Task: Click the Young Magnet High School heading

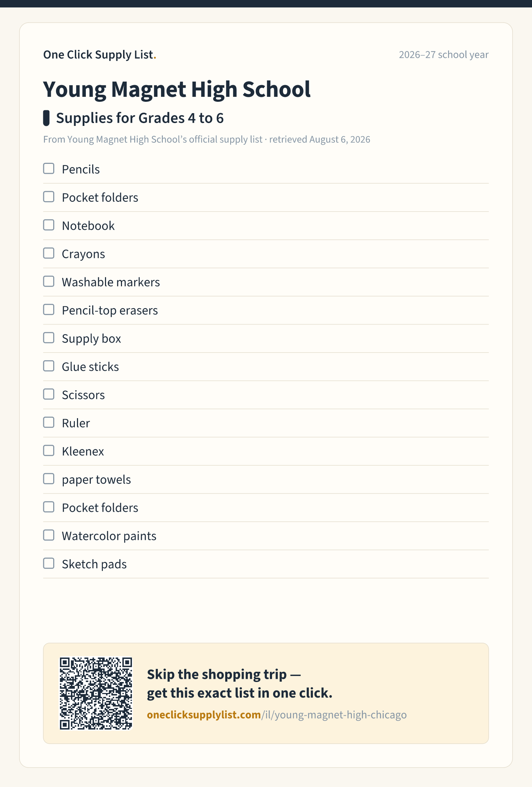Action: pyautogui.click(x=177, y=89)
